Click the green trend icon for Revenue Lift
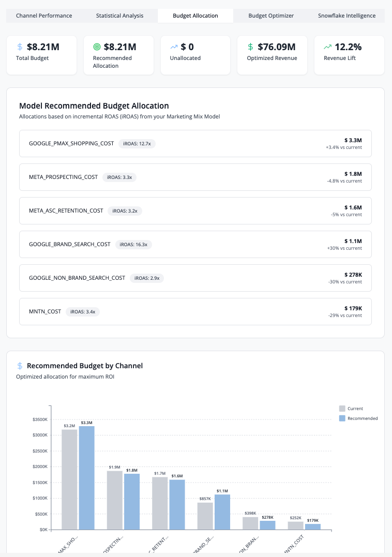This screenshot has height=557, width=392. [x=327, y=47]
